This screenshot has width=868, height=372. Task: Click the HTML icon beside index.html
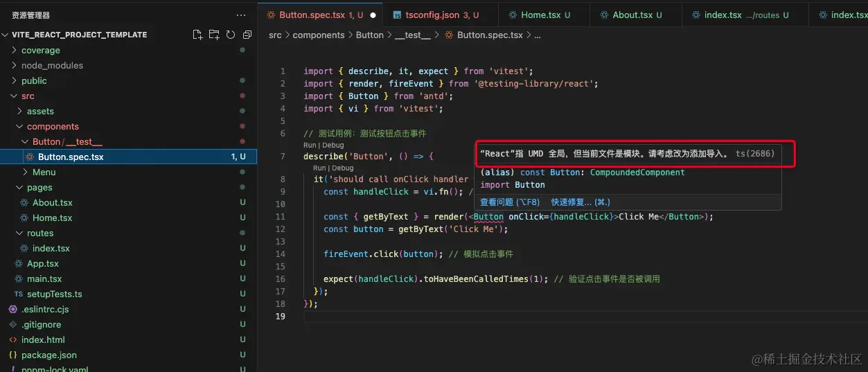(x=13, y=339)
